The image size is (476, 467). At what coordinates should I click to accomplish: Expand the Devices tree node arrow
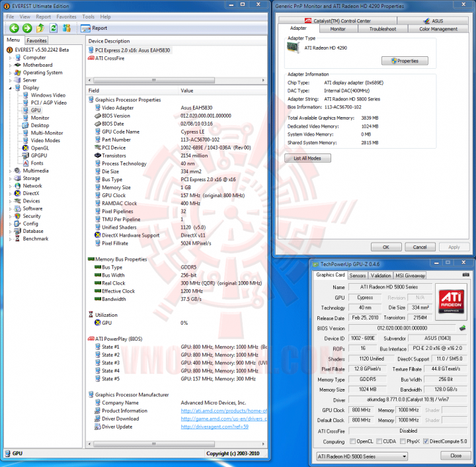click(x=11, y=201)
